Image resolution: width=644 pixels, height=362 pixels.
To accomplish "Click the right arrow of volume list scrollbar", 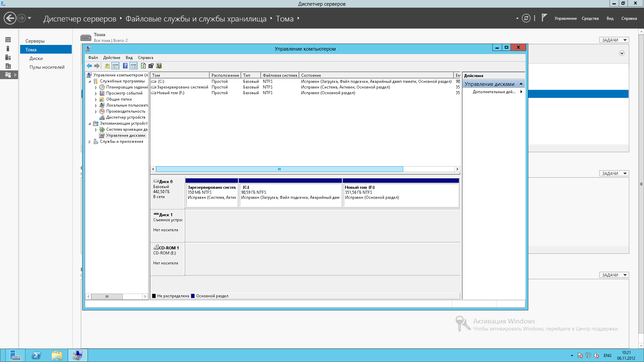I will click(457, 169).
